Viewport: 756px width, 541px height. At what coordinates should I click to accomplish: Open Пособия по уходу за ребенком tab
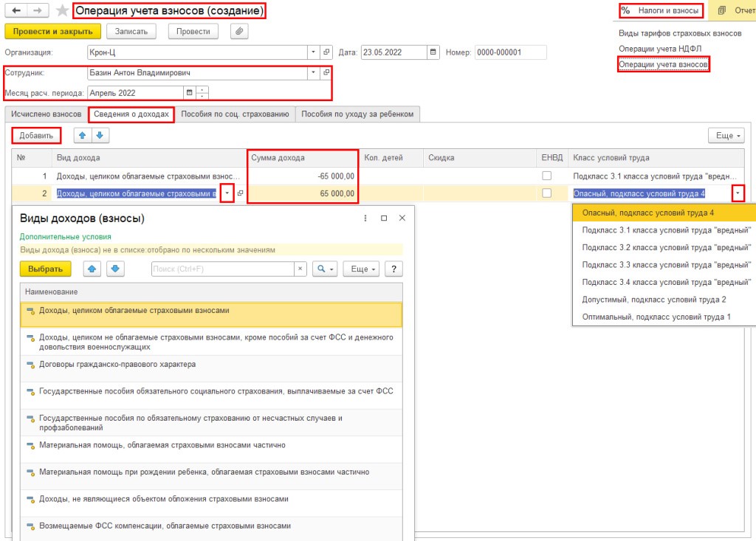357,114
